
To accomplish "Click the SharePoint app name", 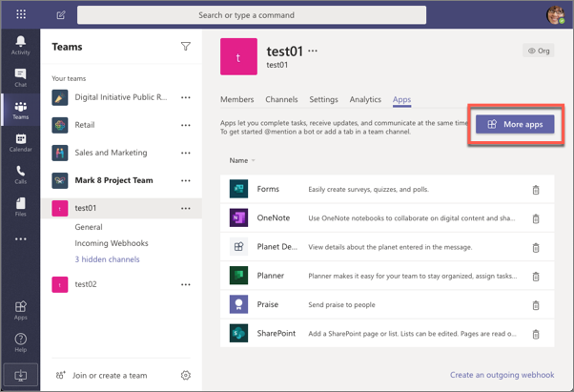I will [x=276, y=333].
